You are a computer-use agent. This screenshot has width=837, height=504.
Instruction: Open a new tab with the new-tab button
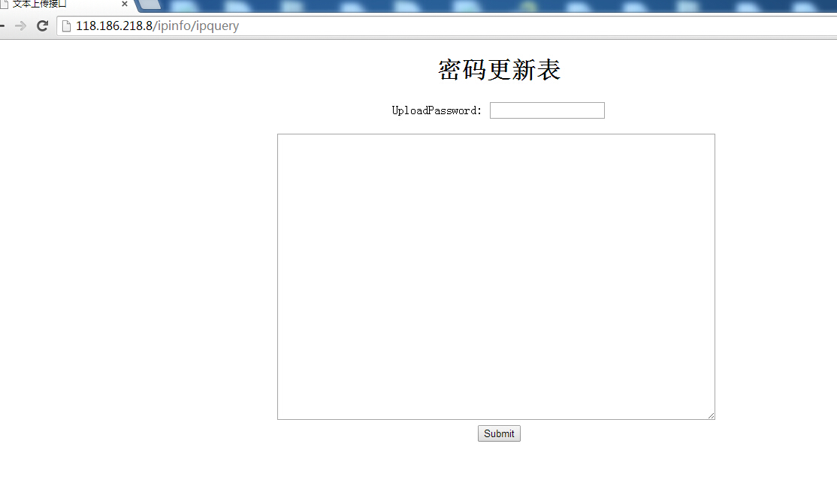(x=150, y=5)
